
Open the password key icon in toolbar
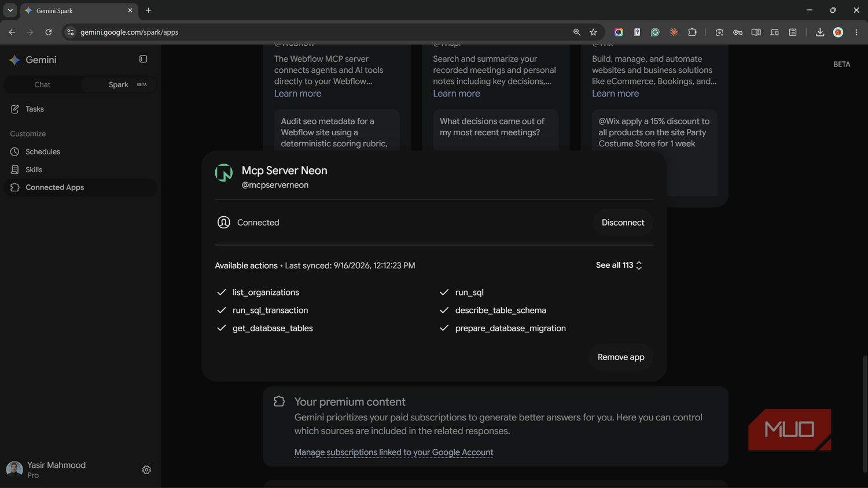coord(738,32)
